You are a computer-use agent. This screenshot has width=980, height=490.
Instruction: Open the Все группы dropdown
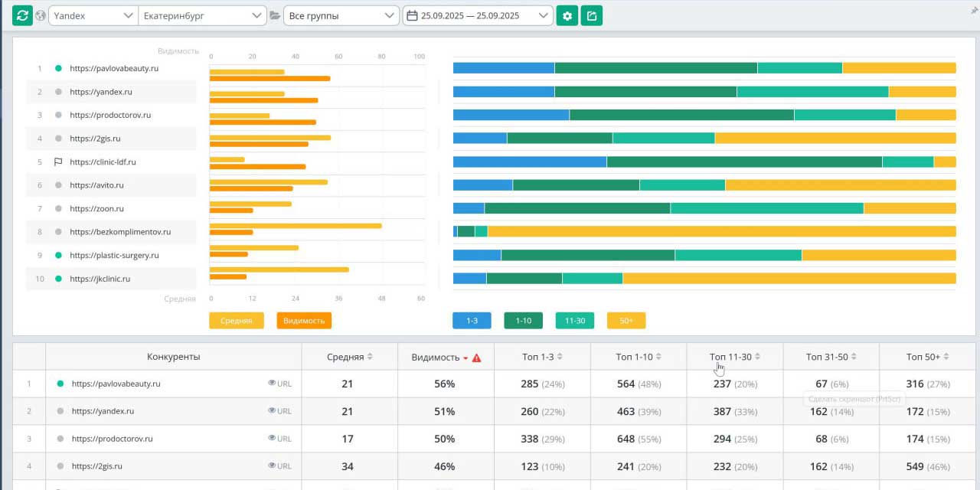coord(340,15)
